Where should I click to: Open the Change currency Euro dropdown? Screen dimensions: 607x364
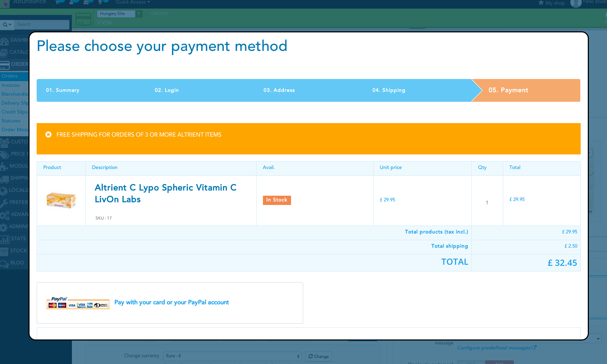click(x=232, y=356)
